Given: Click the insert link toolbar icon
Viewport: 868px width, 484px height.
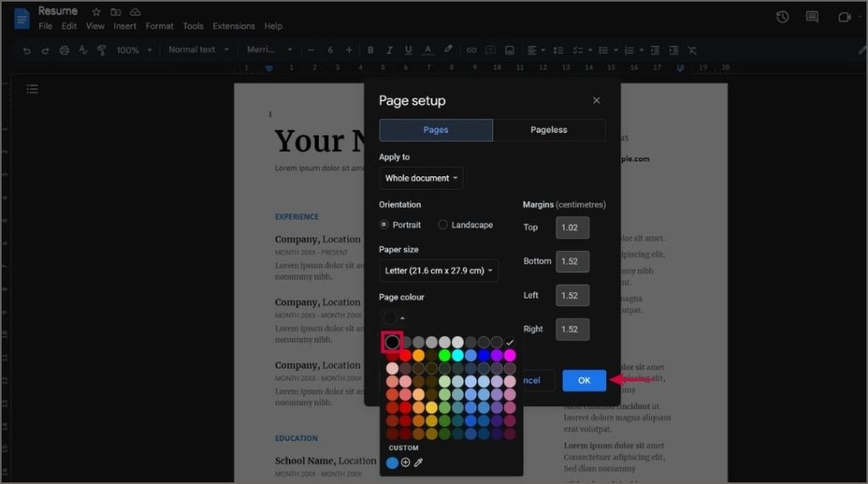Looking at the screenshot, I should (x=471, y=50).
